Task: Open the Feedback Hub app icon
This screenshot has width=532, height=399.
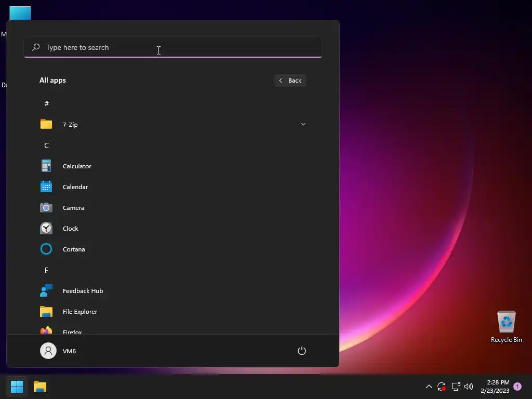Action: tap(46, 291)
